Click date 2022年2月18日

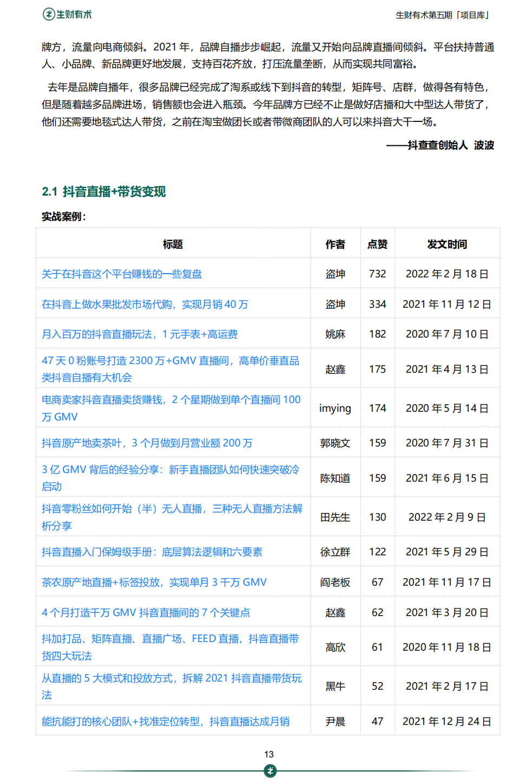(447, 274)
